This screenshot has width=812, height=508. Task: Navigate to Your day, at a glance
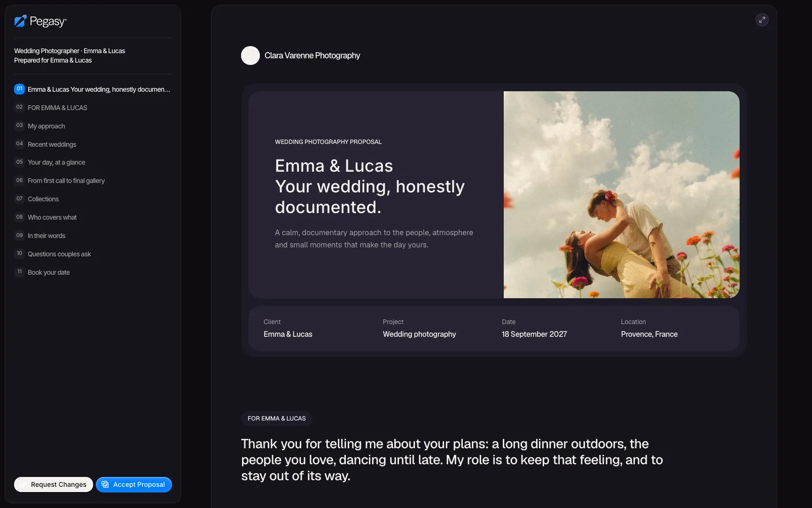(x=93, y=162)
